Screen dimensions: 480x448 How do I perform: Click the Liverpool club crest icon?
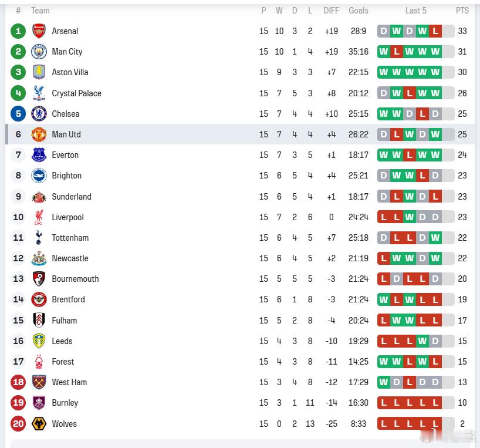tap(39, 217)
